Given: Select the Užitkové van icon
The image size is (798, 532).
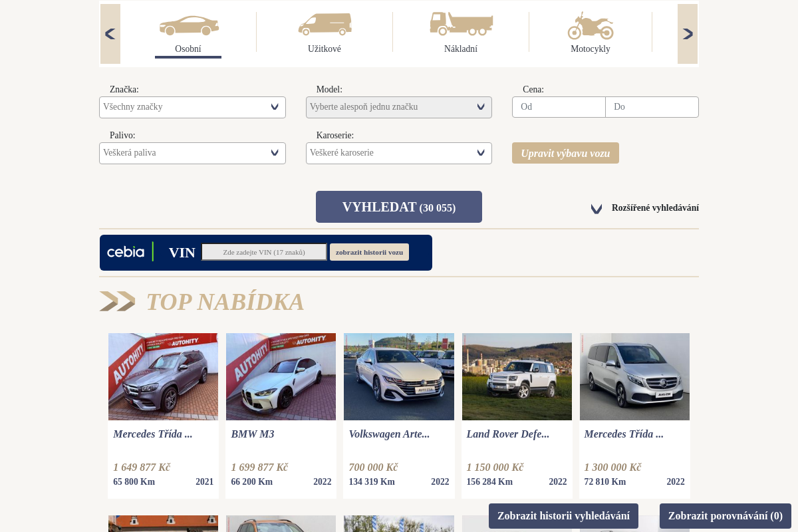Looking at the screenshot, I should tap(325, 24).
